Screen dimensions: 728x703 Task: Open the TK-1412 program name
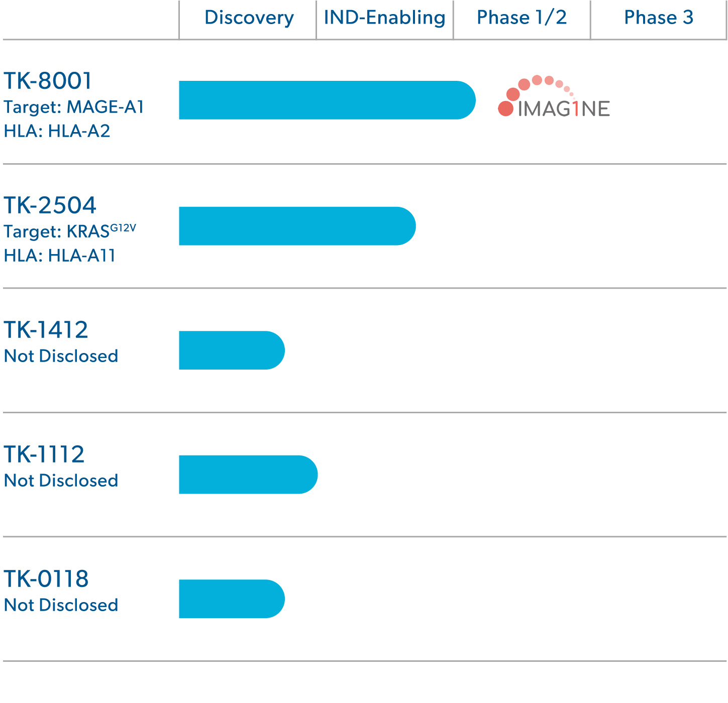(46, 330)
